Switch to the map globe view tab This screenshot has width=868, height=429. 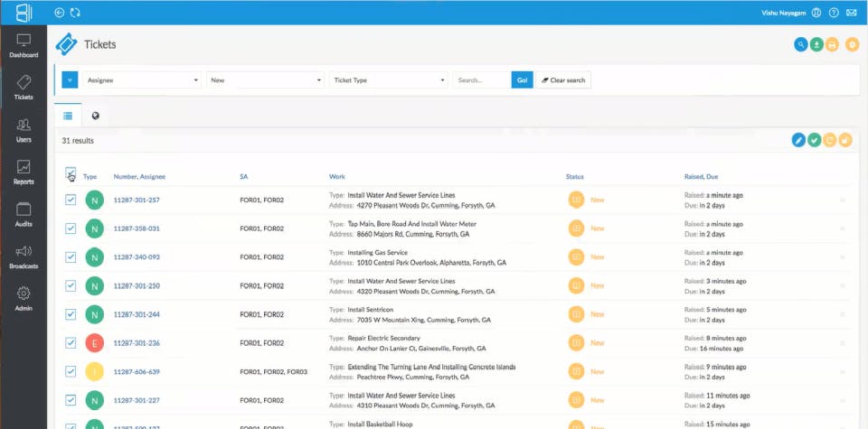coord(96,117)
